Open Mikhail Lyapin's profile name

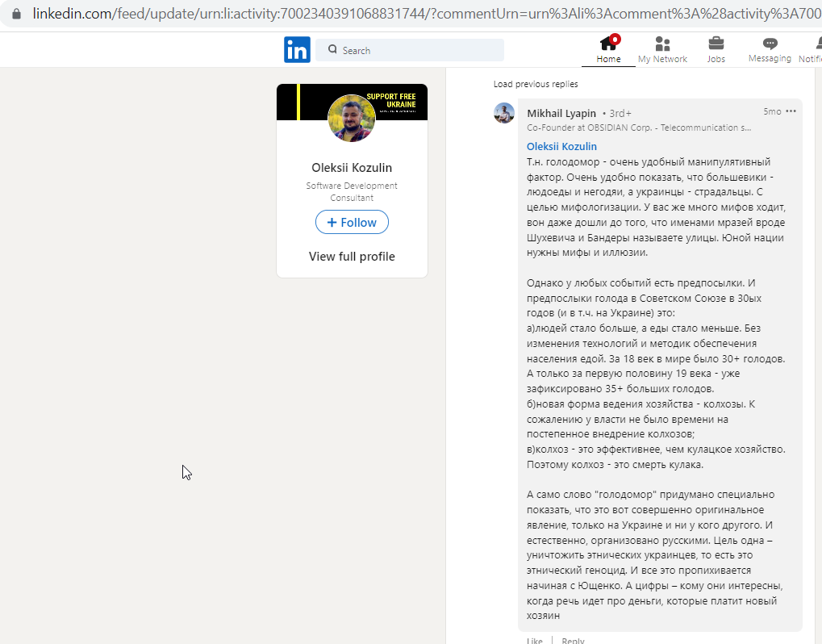point(561,113)
